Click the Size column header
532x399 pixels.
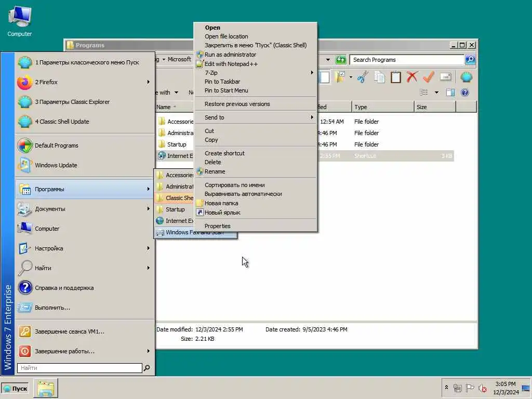435,107
